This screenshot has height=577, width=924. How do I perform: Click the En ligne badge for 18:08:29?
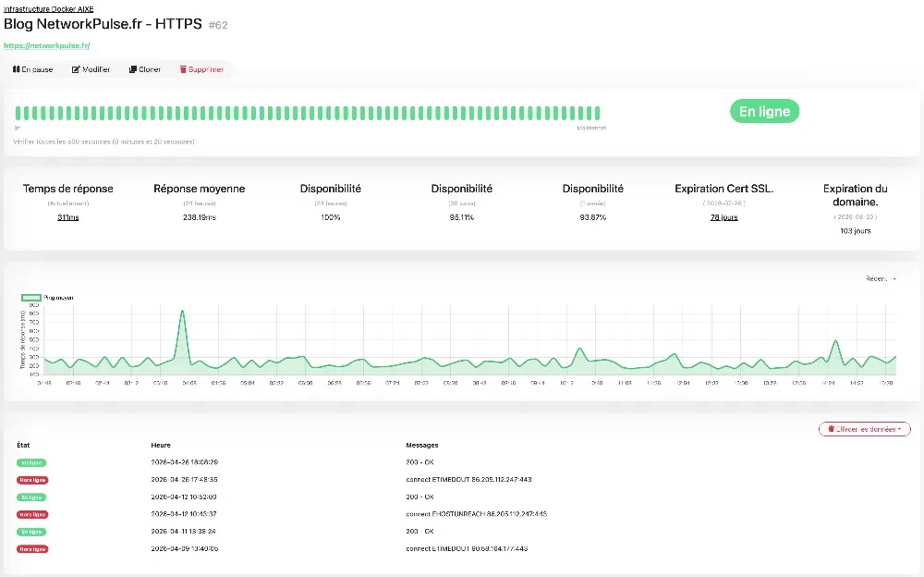pos(31,462)
